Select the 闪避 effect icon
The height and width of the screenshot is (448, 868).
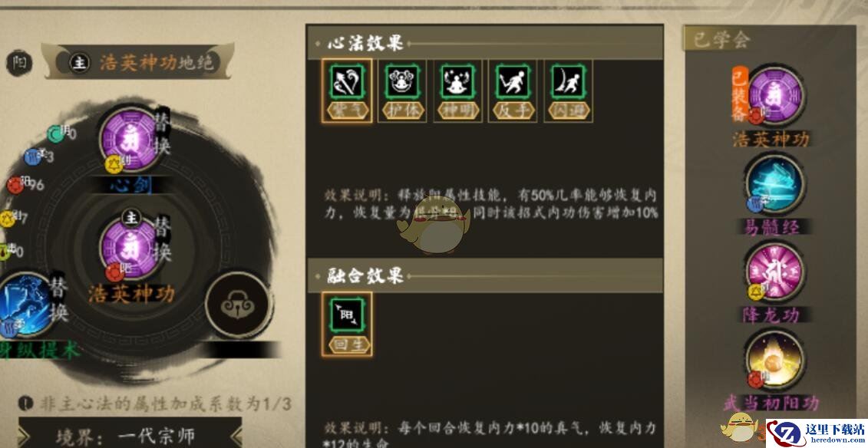568,91
